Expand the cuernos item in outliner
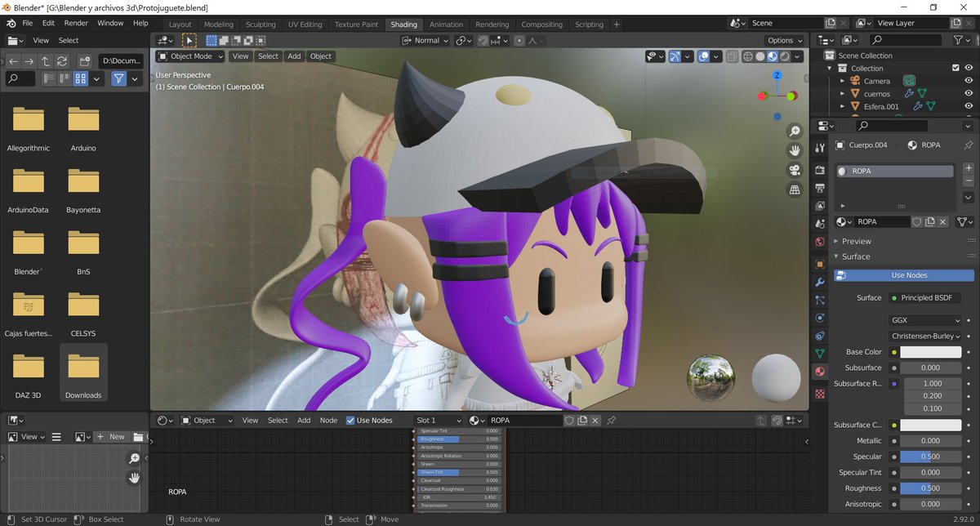Viewport: 980px width, 526px height. [x=842, y=94]
